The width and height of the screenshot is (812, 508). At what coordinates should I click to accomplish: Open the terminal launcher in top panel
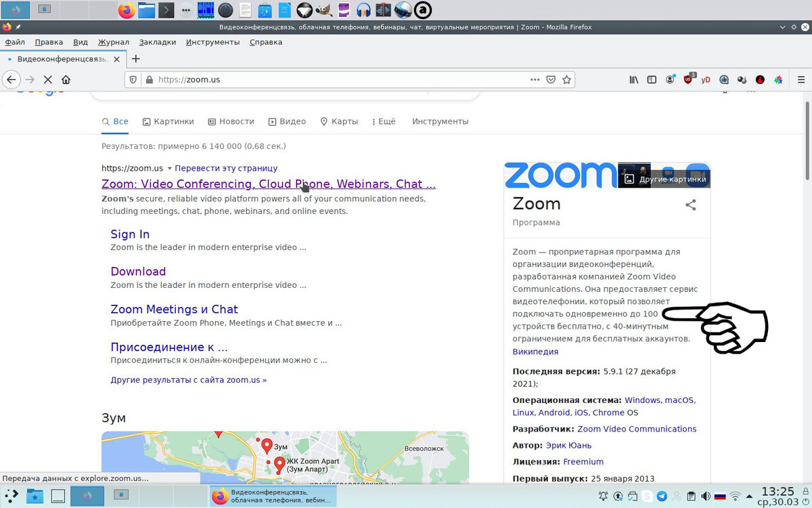coord(166,10)
